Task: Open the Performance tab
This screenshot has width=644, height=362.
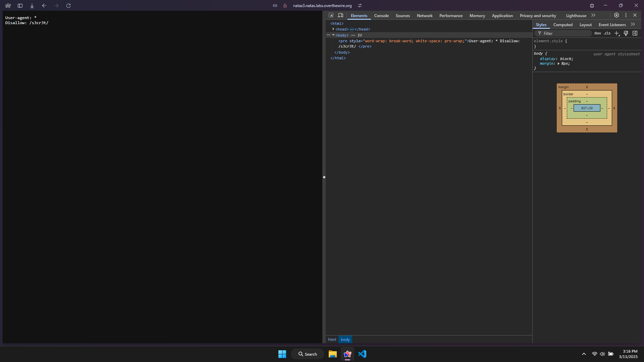Action: coord(451,16)
